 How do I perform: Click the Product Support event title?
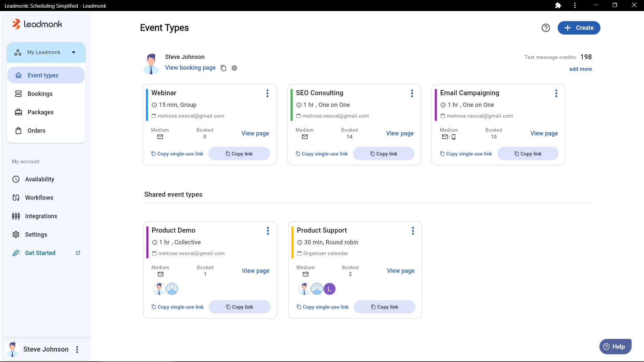[322, 230]
